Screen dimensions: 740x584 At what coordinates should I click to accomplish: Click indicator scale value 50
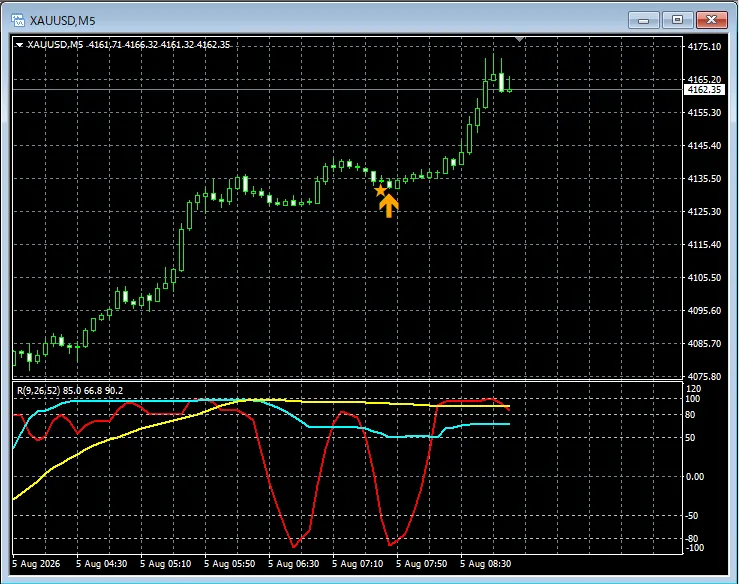tap(690, 438)
